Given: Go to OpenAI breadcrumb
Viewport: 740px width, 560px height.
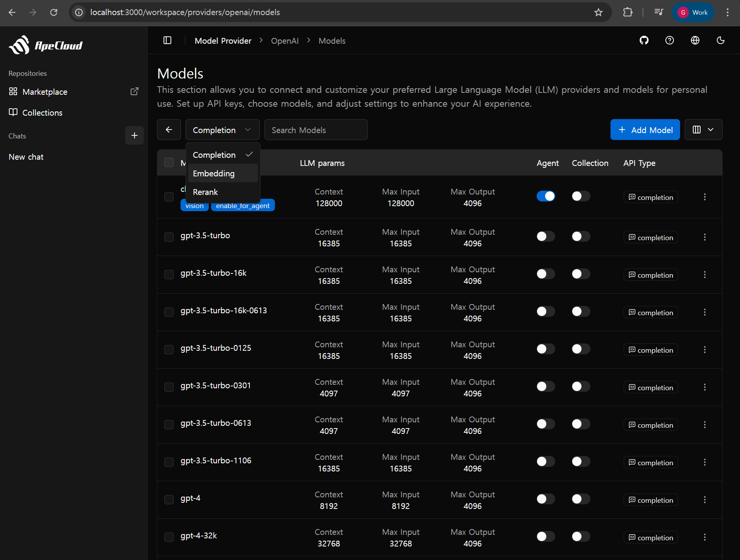Looking at the screenshot, I should click(x=285, y=41).
